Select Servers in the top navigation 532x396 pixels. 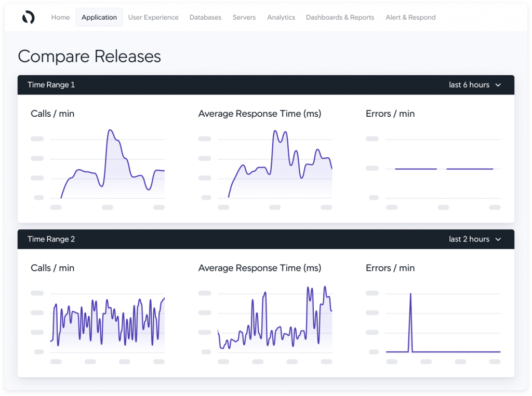244,17
